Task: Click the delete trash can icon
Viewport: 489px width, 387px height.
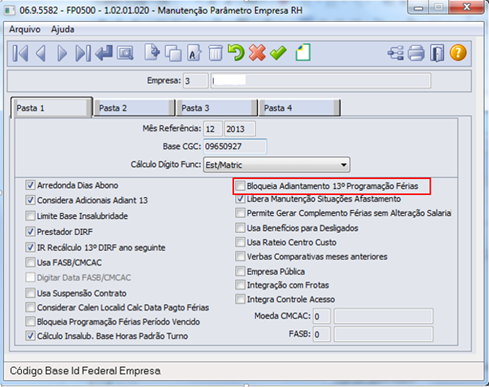Action: pos(215,53)
